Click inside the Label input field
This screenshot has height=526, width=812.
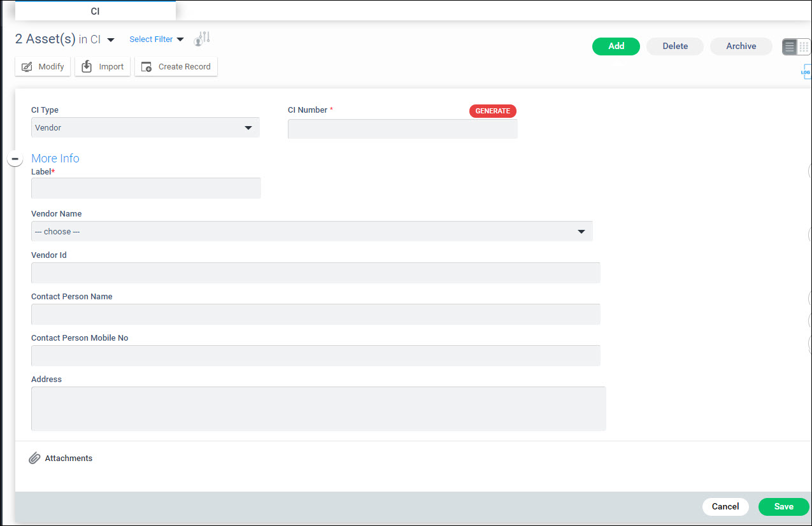click(x=145, y=188)
